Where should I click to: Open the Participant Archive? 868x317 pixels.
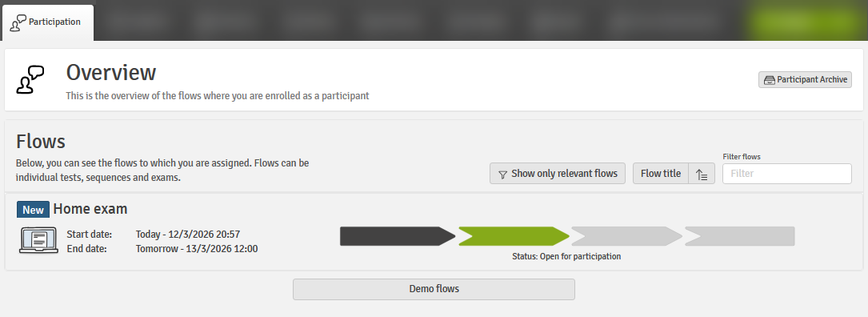[x=805, y=80]
